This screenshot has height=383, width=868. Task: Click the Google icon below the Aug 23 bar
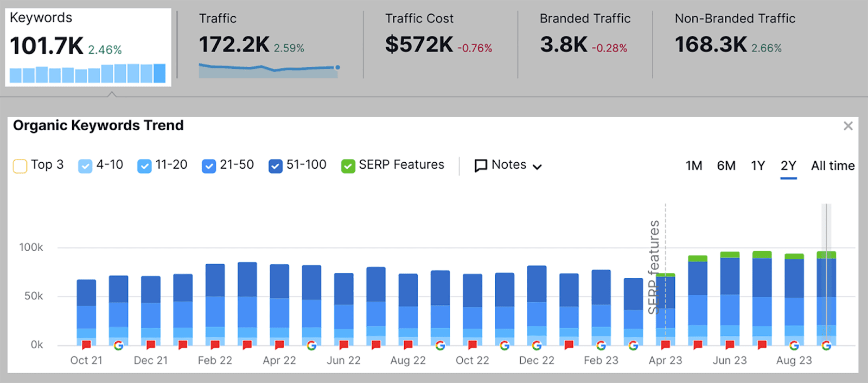point(794,346)
